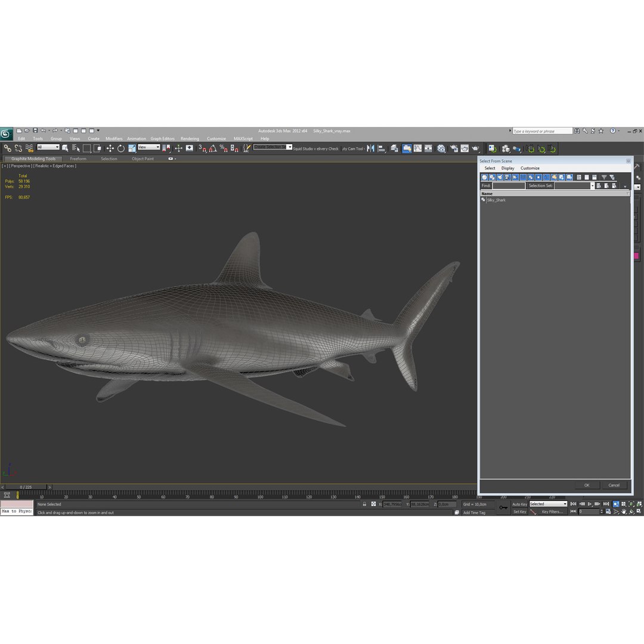Click Select and Manipulate icon

coord(178,148)
